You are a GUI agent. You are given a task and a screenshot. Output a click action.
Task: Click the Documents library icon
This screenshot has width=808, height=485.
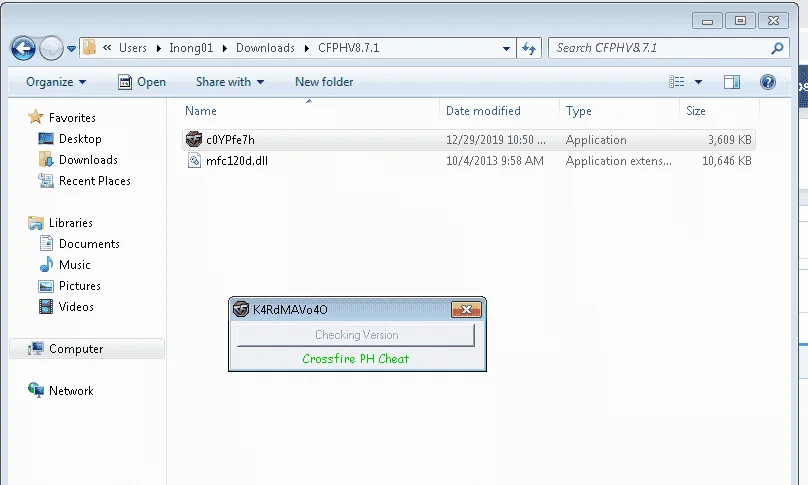point(46,243)
